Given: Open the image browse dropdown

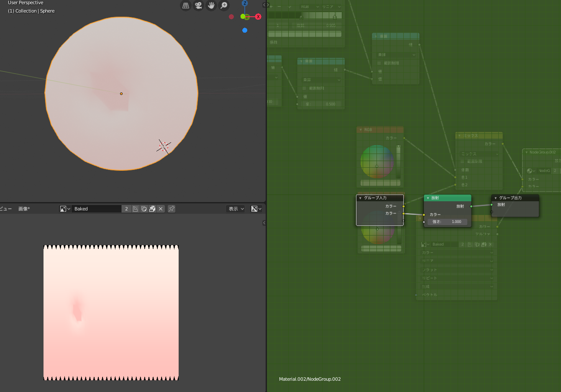Looking at the screenshot, I should click(x=65, y=209).
